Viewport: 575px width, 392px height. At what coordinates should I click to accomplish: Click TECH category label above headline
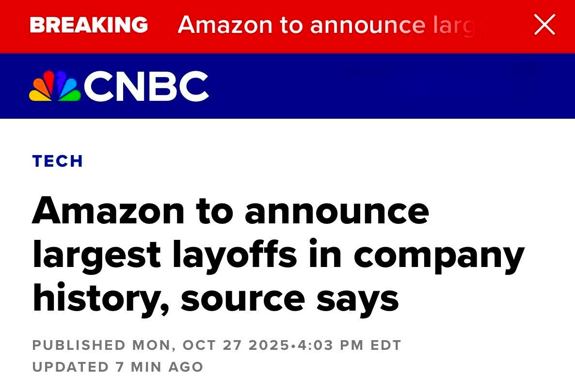pyautogui.click(x=57, y=161)
